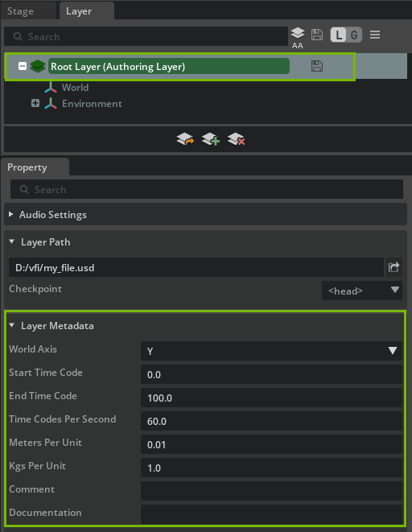Click the Time Codes Per Second label
Viewport: 412px width, 532px height.
[63, 419]
